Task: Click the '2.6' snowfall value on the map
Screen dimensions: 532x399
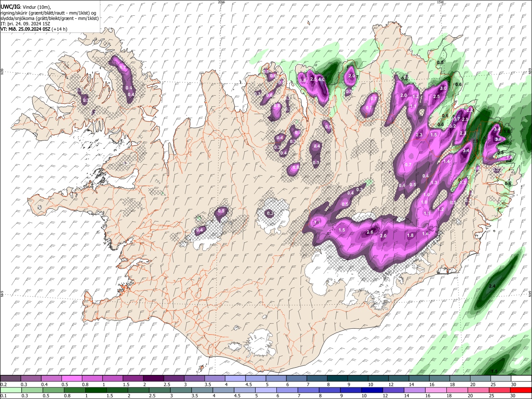Action: (370, 232)
